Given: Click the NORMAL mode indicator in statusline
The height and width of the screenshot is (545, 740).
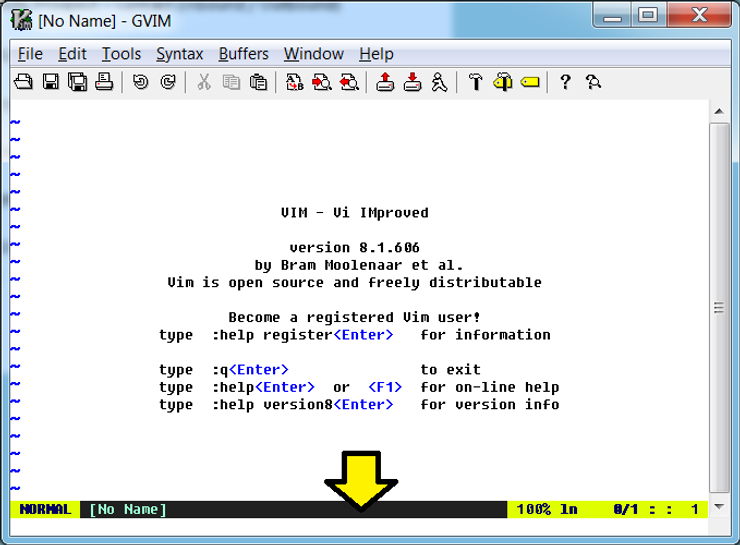Looking at the screenshot, I should [x=45, y=509].
